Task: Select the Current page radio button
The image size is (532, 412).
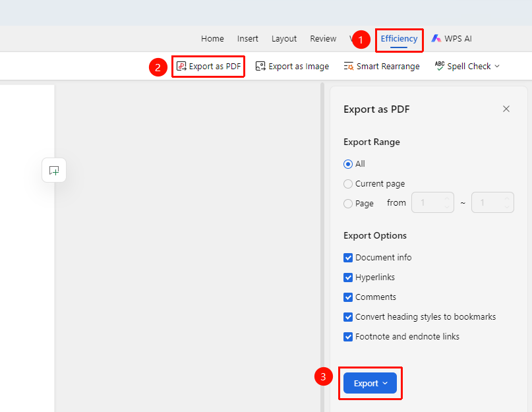Action: [x=348, y=184]
